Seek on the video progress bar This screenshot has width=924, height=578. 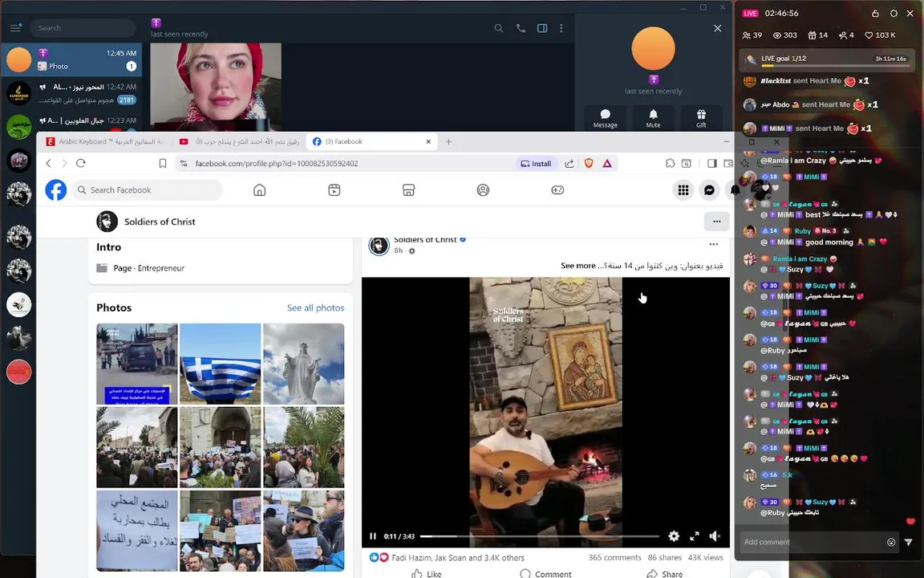pos(539,536)
